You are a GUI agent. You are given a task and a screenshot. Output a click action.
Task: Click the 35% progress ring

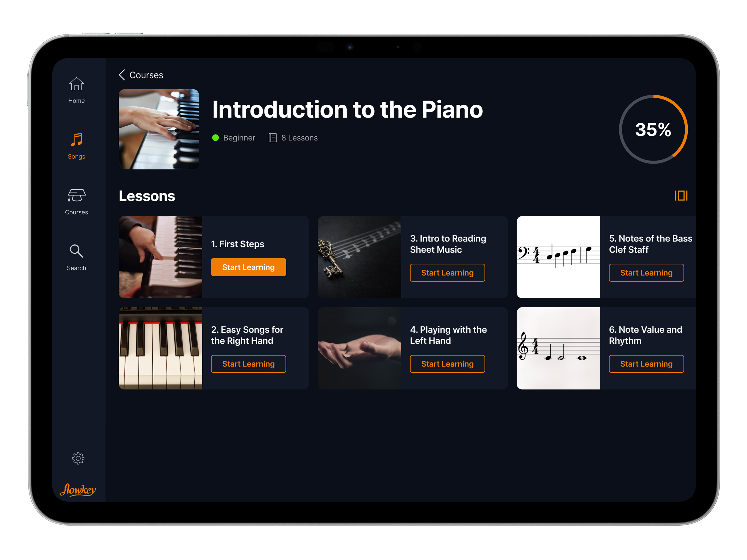click(653, 129)
